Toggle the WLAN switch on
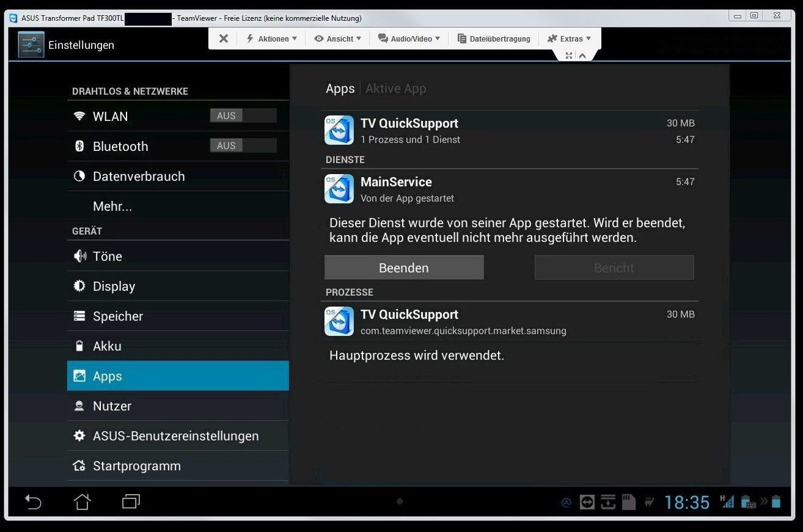 243,115
